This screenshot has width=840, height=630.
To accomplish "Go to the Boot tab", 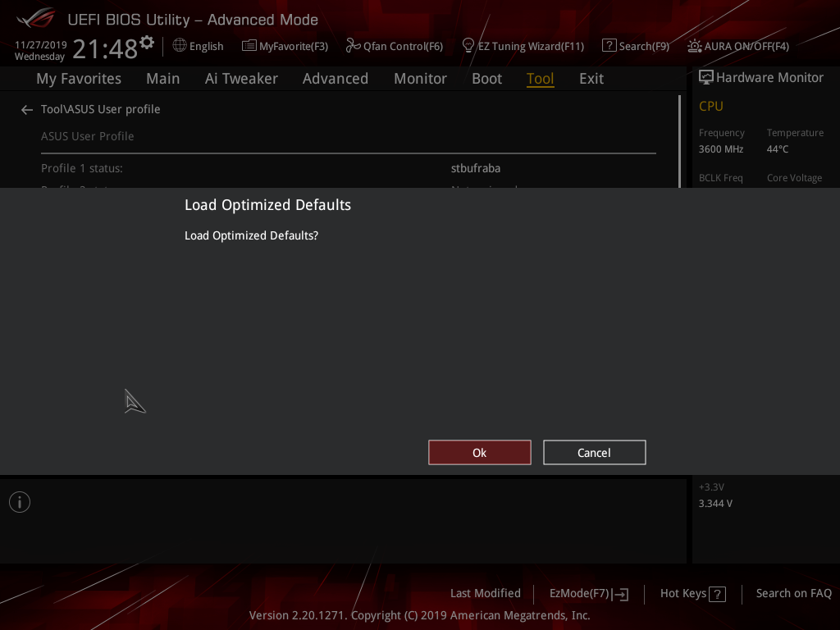I will (486, 79).
